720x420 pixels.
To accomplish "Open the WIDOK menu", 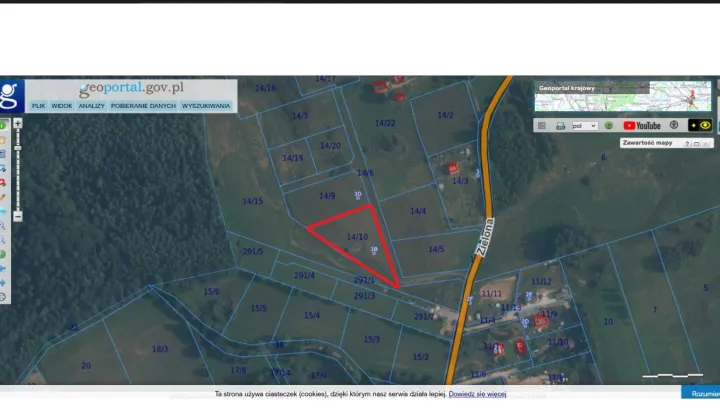I will (x=62, y=106).
